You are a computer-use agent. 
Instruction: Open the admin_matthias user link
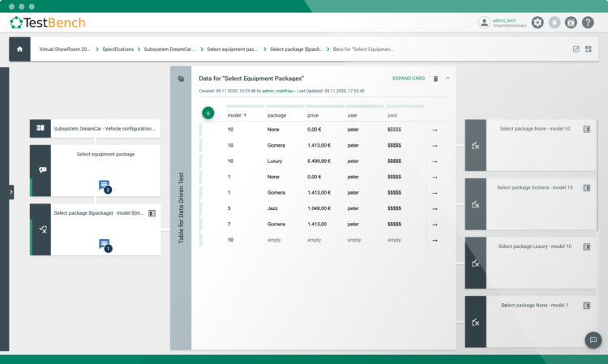point(277,91)
